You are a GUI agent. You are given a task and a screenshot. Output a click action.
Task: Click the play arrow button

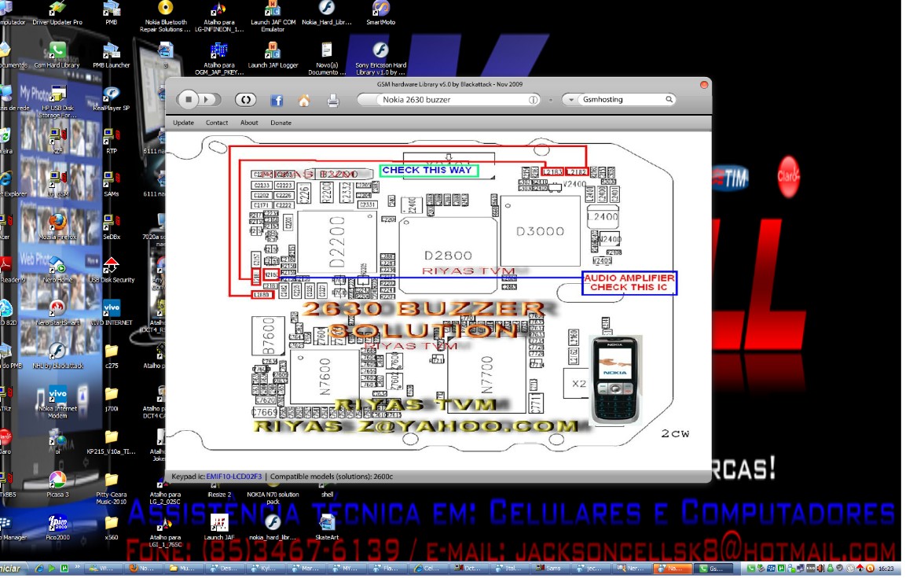click(x=207, y=100)
